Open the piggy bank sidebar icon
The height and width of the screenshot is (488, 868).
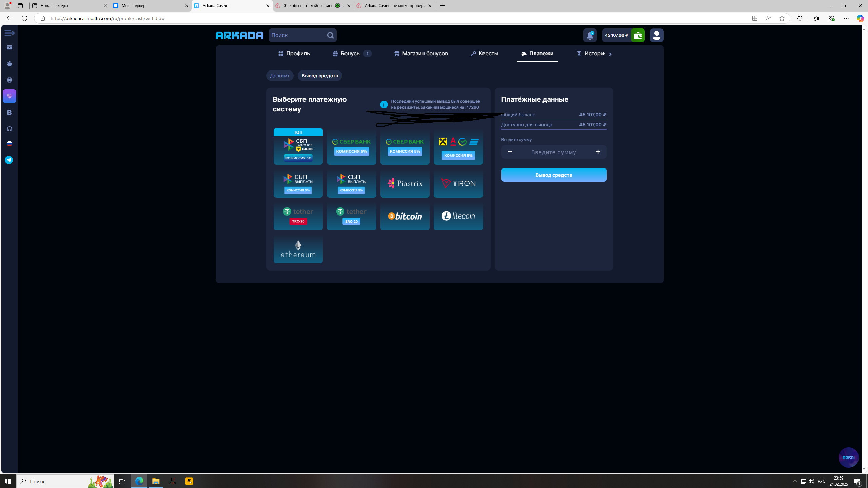(9, 64)
